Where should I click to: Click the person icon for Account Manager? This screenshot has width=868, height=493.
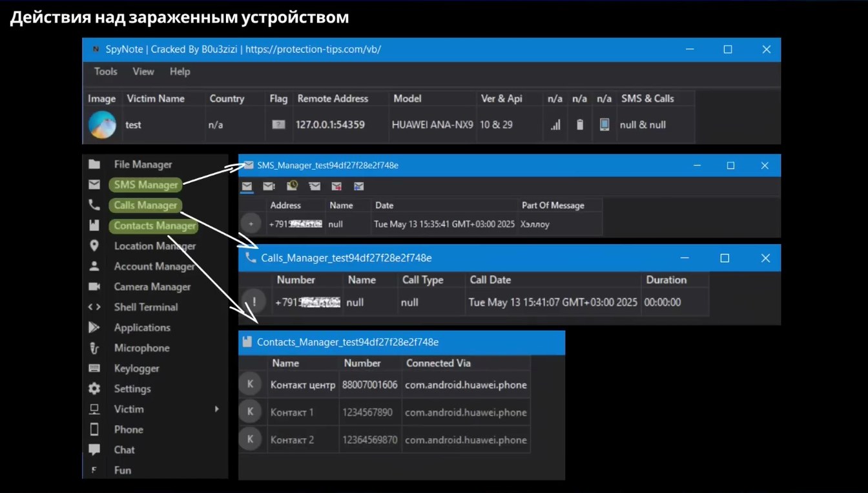(94, 266)
